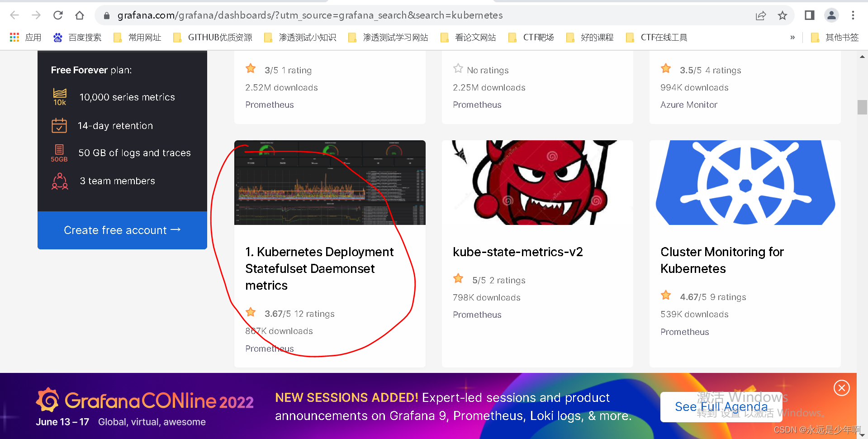
Task: Open the 渗透测试学习网站 bookmark folder
Action: [x=388, y=38]
